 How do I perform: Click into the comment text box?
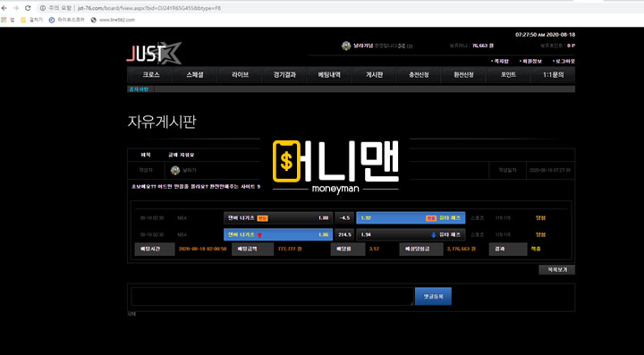272,296
